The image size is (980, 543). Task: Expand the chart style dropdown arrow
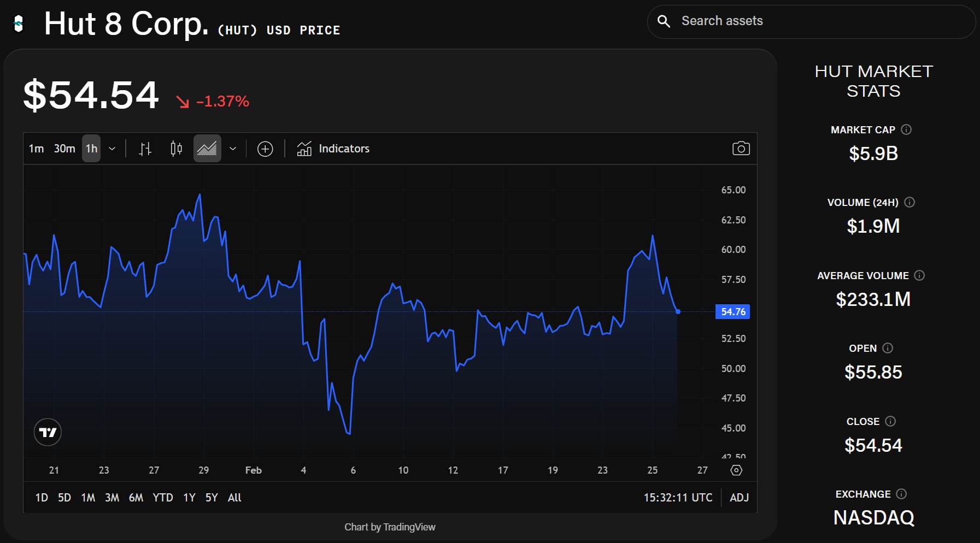click(233, 149)
